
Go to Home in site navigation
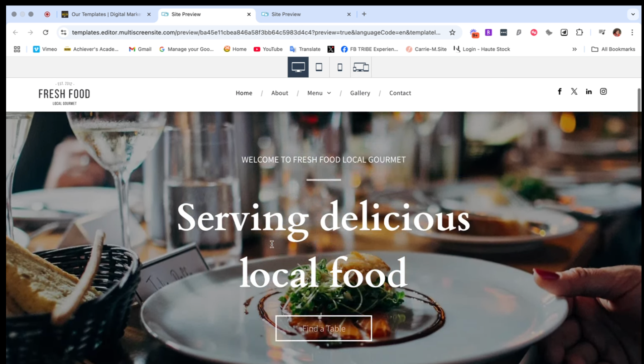[244, 93]
